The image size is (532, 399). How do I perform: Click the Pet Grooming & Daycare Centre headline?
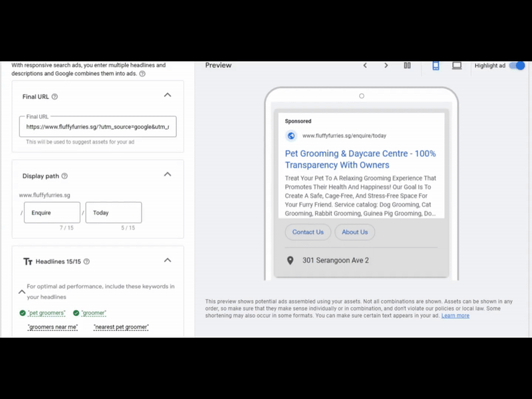(x=360, y=159)
